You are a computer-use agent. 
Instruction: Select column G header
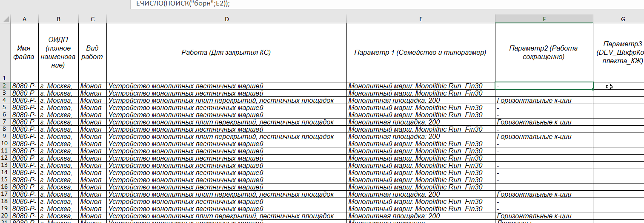point(618,19)
